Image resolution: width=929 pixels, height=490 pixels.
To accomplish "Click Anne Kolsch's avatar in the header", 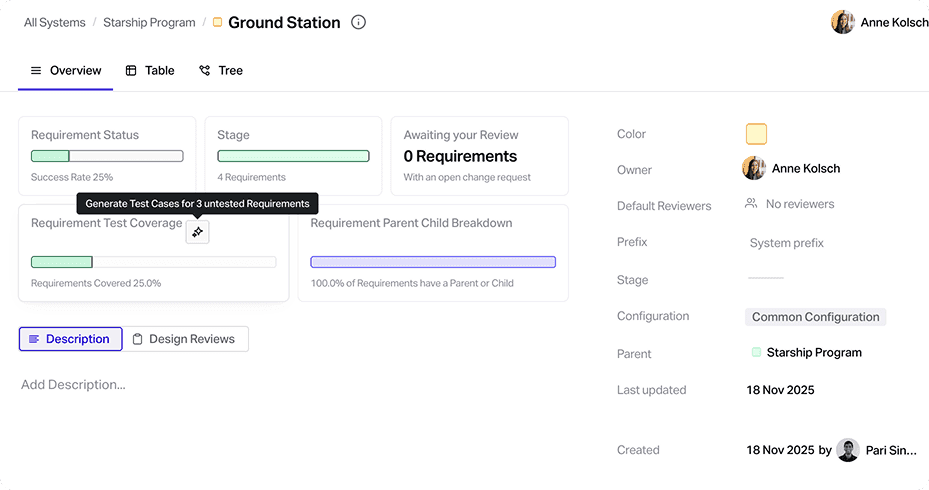I will click(842, 22).
